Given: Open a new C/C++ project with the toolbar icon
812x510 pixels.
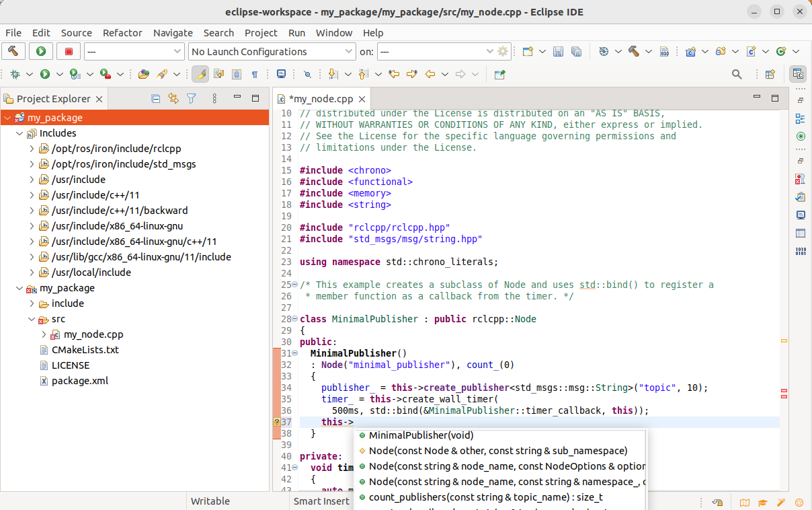Looking at the screenshot, I should (x=690, y=52).
